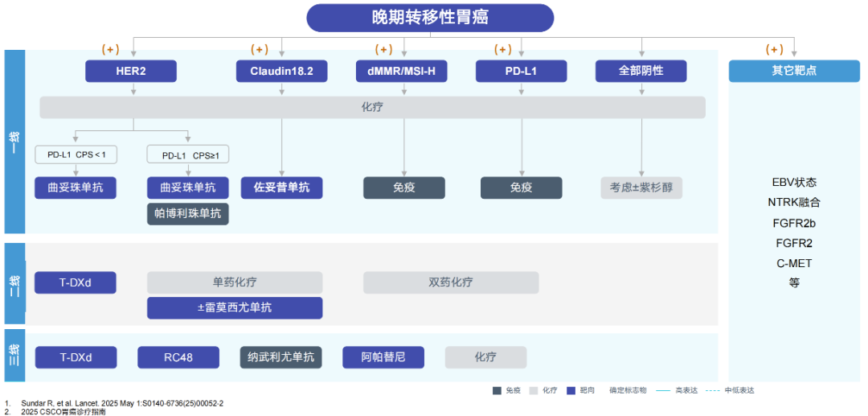Click the 等 text under C-MET
The height and width of the screenshot is (416, 868).
(794, 282)
